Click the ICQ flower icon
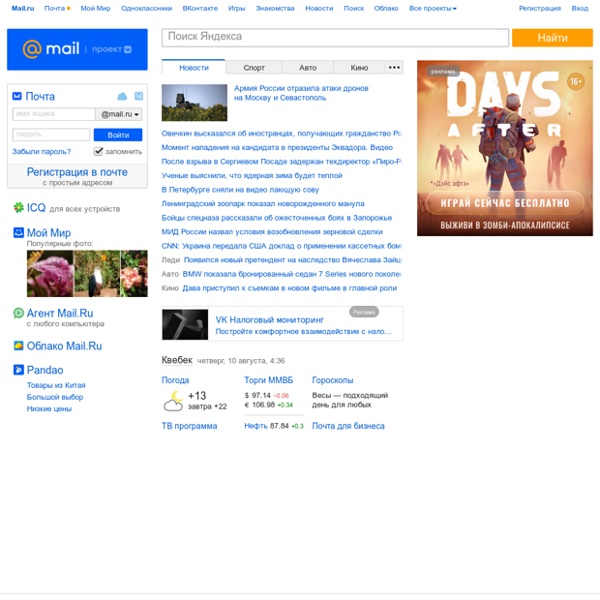The image size is (600, 600). coord(18,208)
